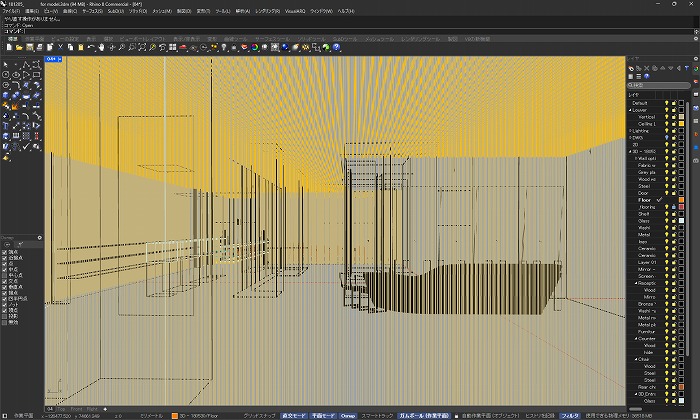The width and height of the screenshot is (700, 420).
Task: Click the light bulb show/hide icon in toolbar
Action: pyautogui.click(x=224, y=47)
